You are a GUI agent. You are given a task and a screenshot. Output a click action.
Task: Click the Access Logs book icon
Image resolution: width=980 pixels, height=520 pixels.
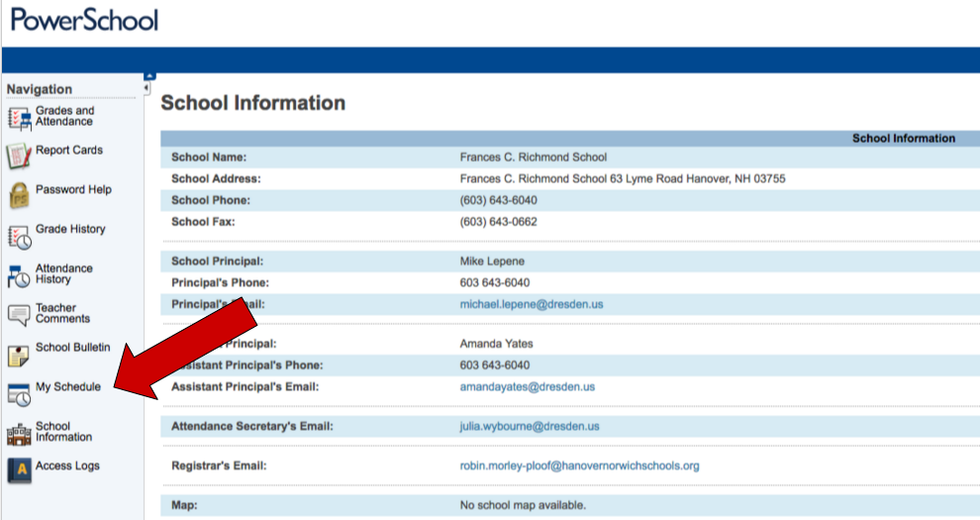click(20, 470)
